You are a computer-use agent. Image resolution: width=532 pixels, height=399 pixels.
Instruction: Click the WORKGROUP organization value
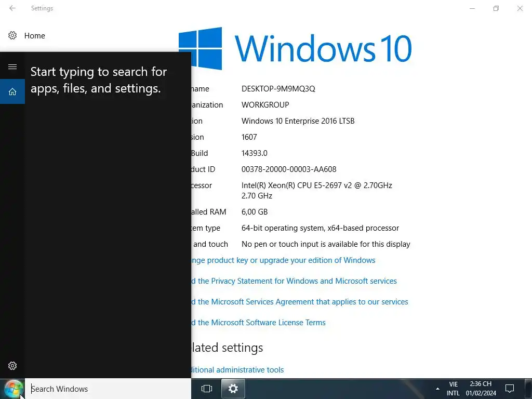click(x=265, y=105)
